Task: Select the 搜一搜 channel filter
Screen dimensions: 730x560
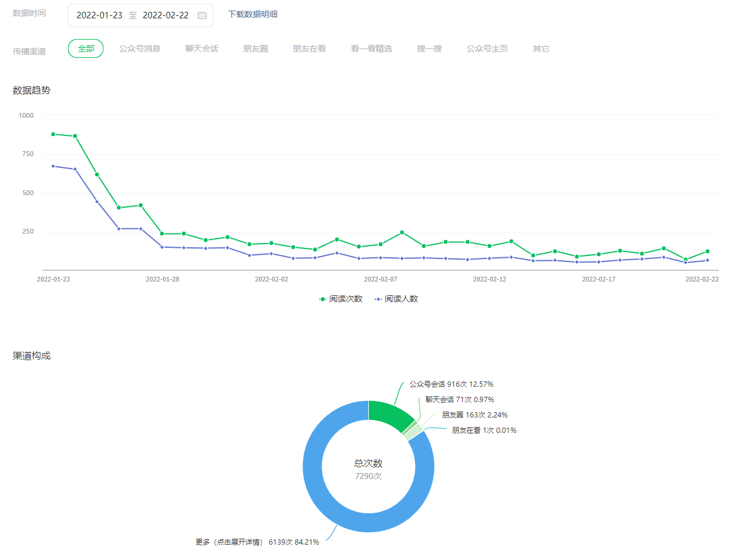Action: [429, 48]
